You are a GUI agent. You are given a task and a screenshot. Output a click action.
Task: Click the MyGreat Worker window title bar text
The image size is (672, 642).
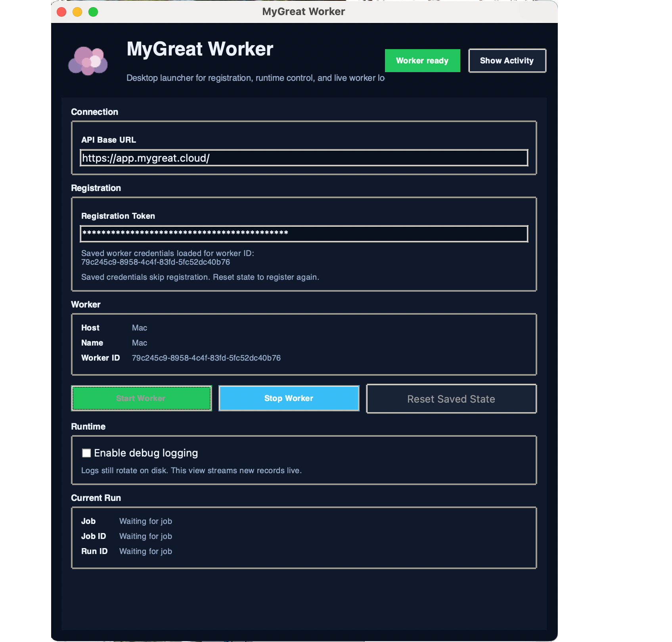[304, 11]
